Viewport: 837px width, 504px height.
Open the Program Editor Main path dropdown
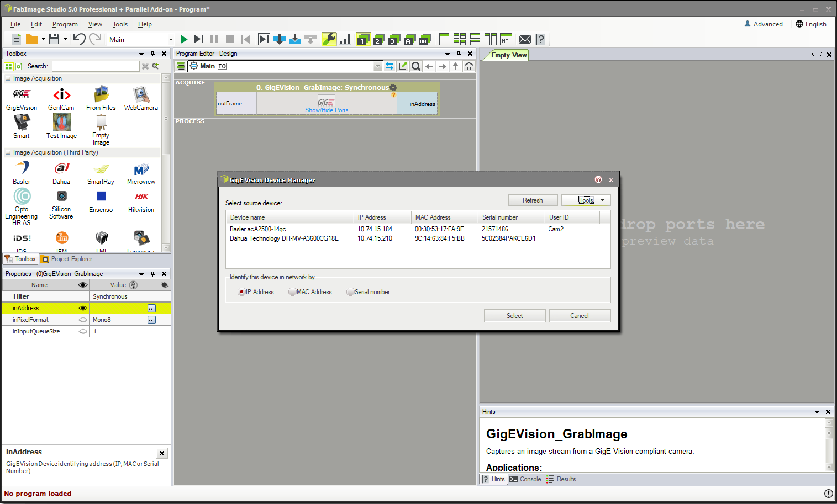377,66
